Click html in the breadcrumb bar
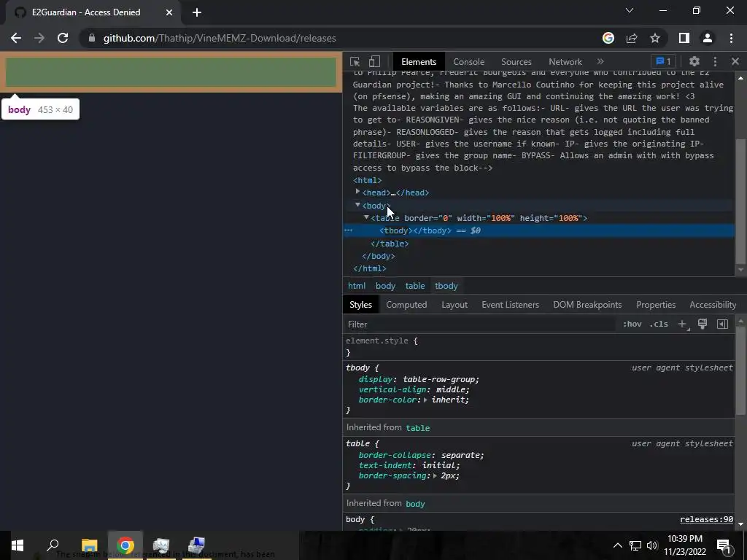Viewport: 747px width, 560px height. point(356,286)
